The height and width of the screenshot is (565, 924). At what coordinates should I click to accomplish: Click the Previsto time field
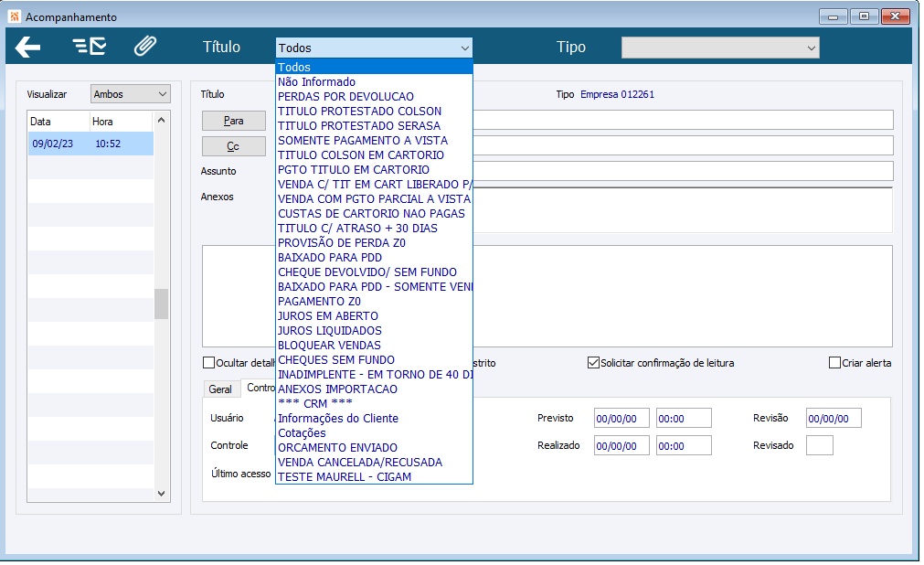[x=684, y=418]
